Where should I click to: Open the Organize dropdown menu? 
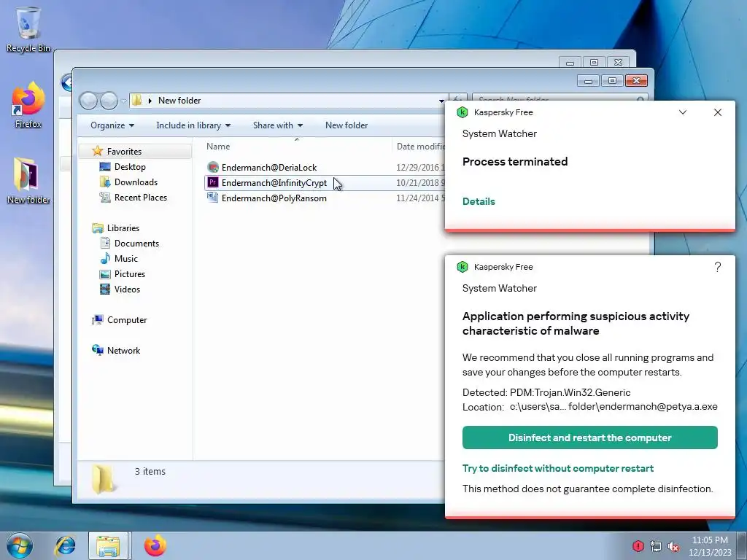click(x=112, y=125)
